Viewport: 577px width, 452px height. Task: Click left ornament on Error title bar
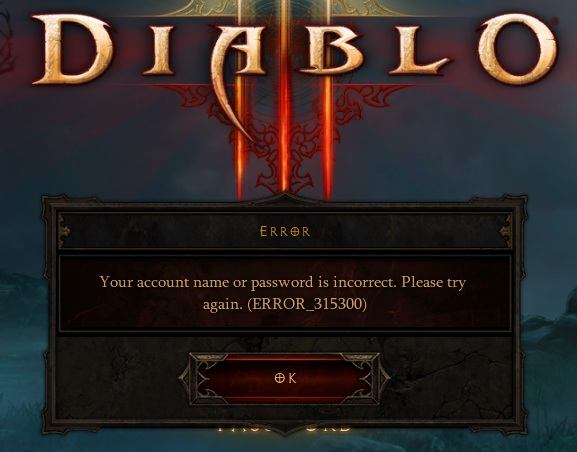click(64, 232)
